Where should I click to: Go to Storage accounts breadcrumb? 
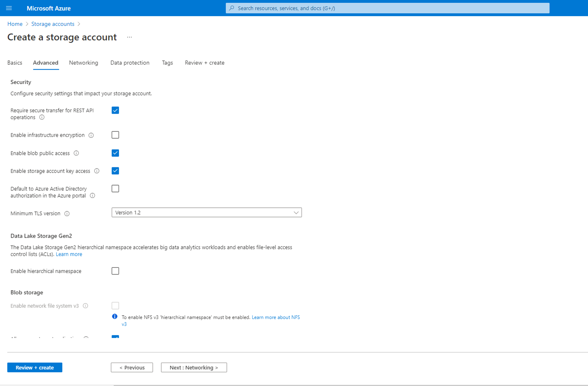(53, 24)
